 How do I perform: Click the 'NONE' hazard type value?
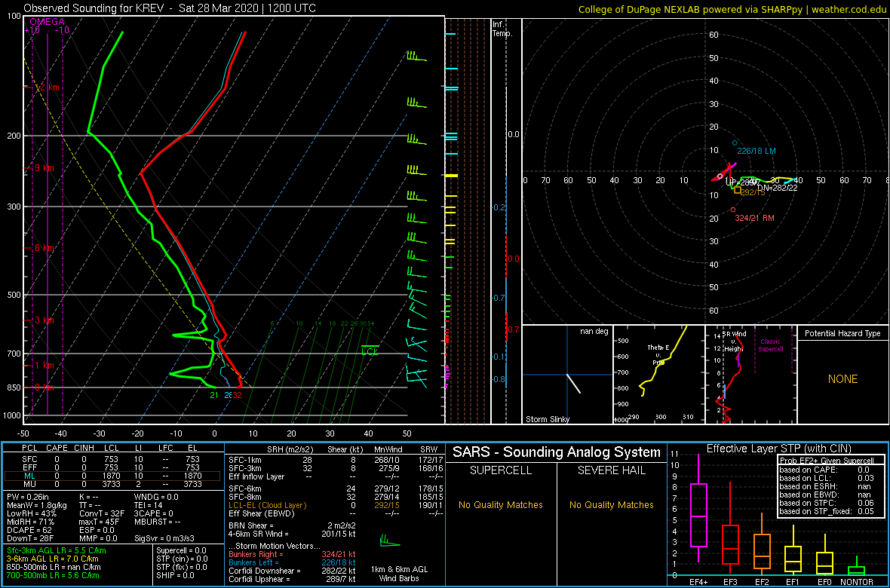[842, 379]
